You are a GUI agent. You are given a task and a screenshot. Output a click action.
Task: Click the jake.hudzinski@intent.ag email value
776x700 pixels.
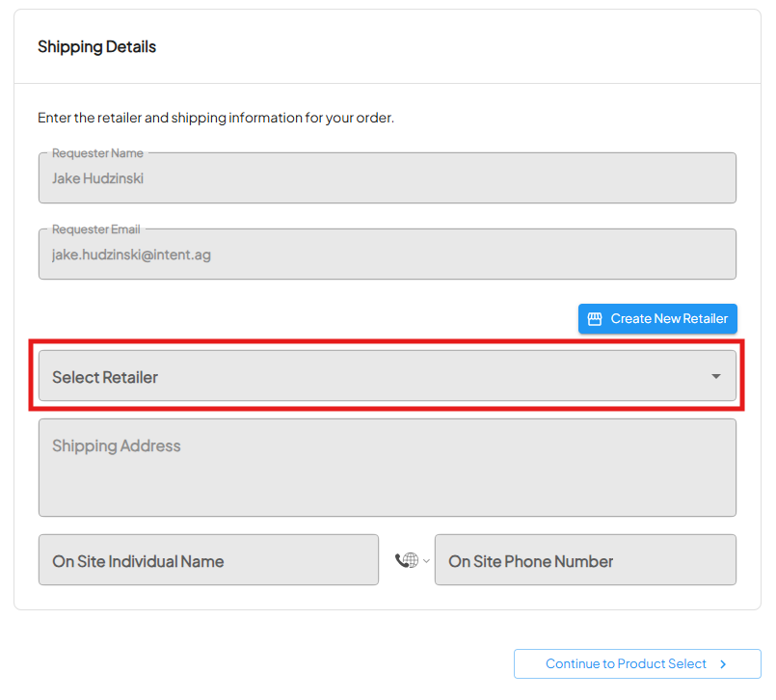pyautogui.click(x=130, y=256)
